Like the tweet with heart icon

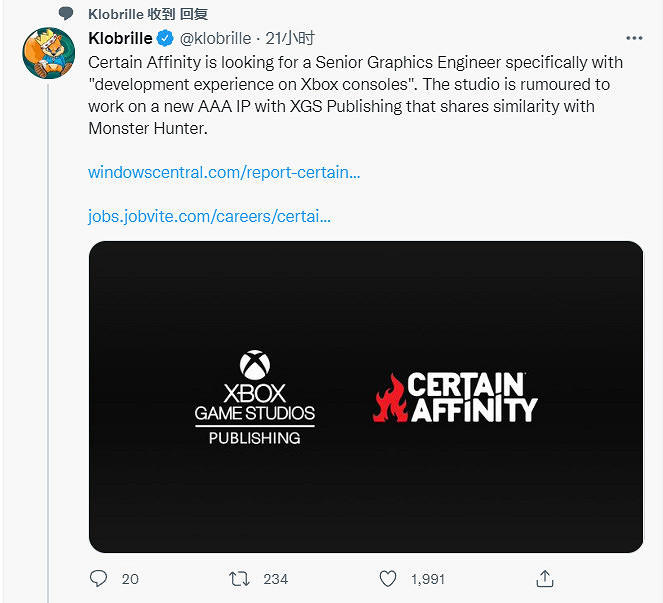click(x=388, y=578)
